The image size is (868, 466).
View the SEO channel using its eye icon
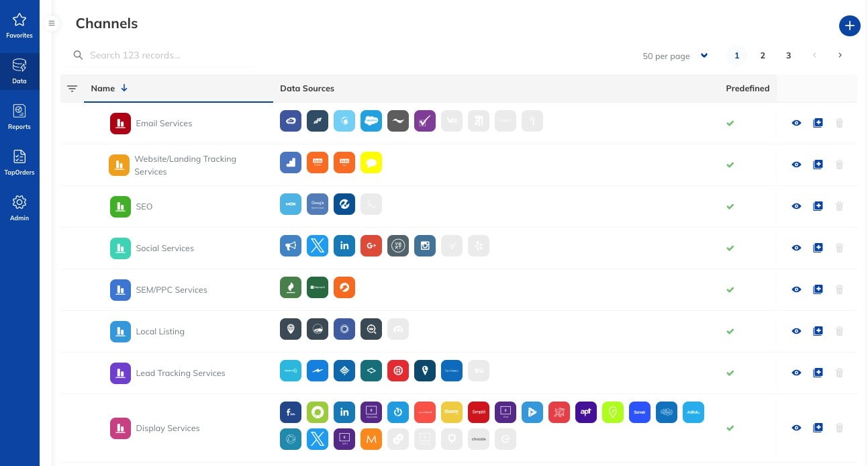(x=796, y=206)
